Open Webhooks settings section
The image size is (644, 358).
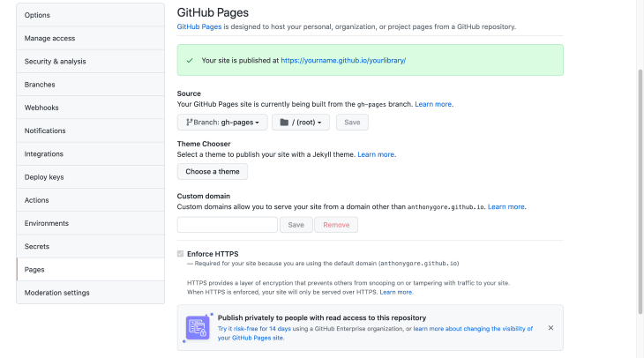(x=90, y=108)
